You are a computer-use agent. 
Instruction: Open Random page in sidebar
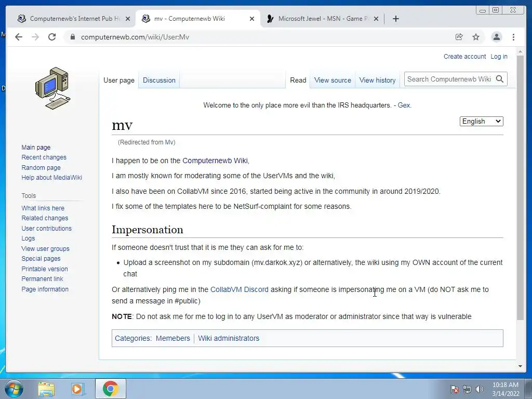coord(41,168)
